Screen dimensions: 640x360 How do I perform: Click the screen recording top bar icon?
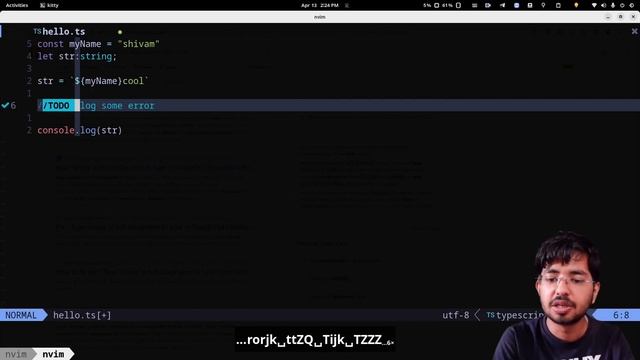point(488,5)
